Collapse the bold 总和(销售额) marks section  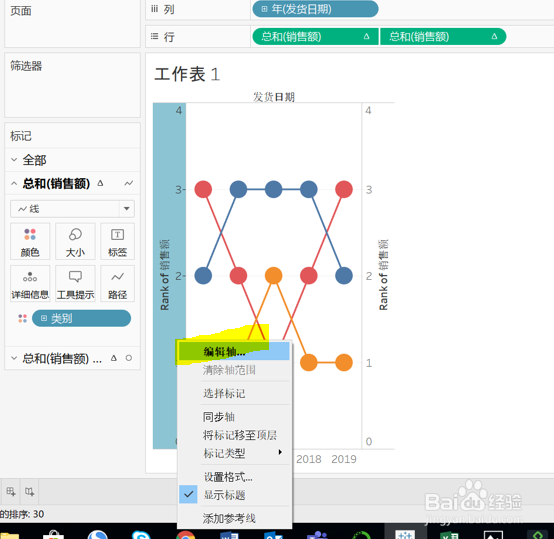point(14,183)
